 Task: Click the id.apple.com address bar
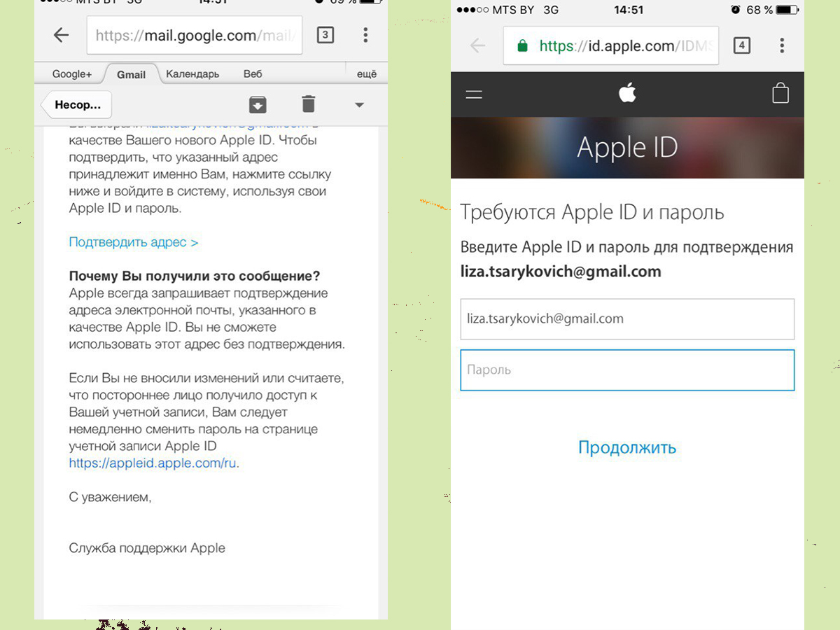tap(611, 46)
